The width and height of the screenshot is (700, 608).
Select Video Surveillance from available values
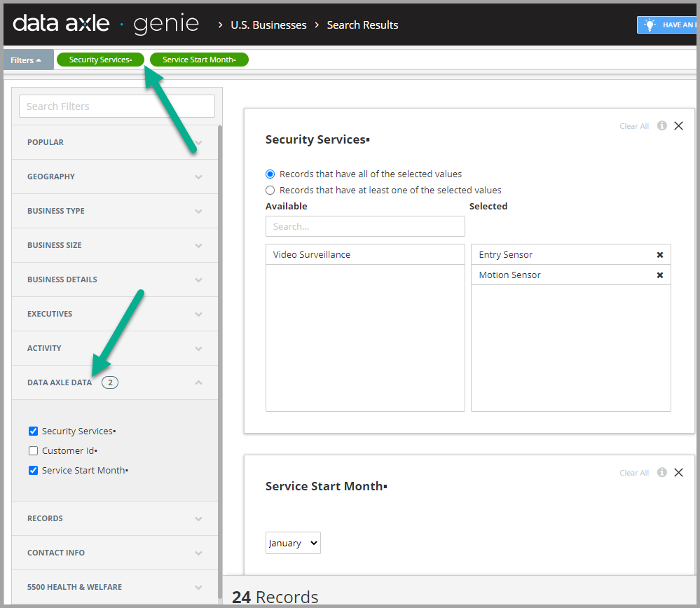313,254
